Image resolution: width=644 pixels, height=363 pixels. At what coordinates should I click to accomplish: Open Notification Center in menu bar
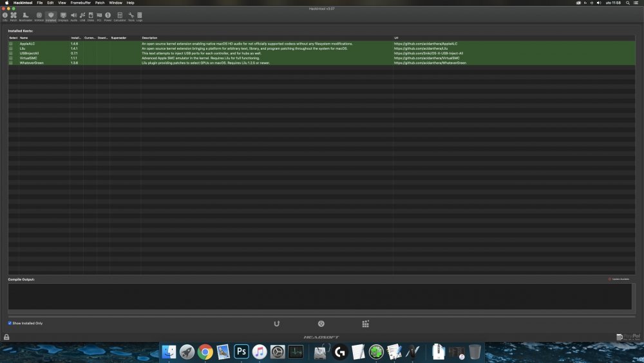(x=636, y=3)
